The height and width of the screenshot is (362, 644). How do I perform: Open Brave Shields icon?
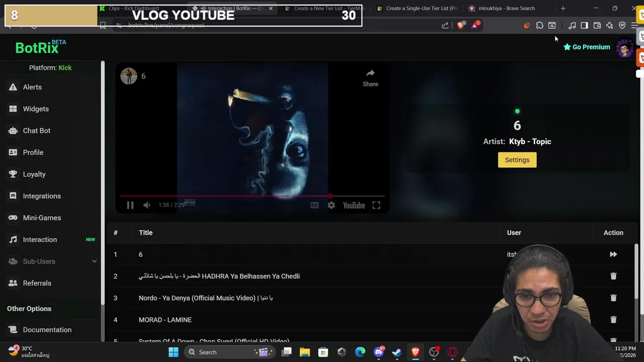(x=461, y=25)
